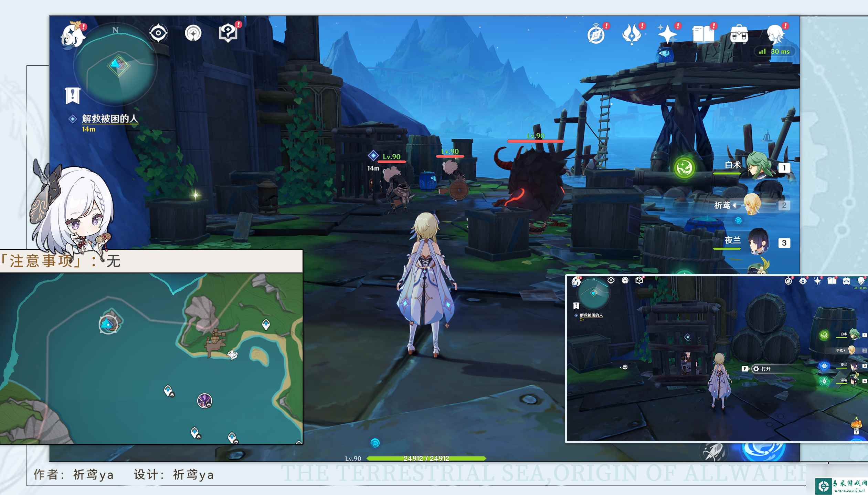The width and height of the screenshot is (868, 495).
Task: Click author credit 作者: 祈鸢ya
Action: pyautogui.click(x=74, y=474)
